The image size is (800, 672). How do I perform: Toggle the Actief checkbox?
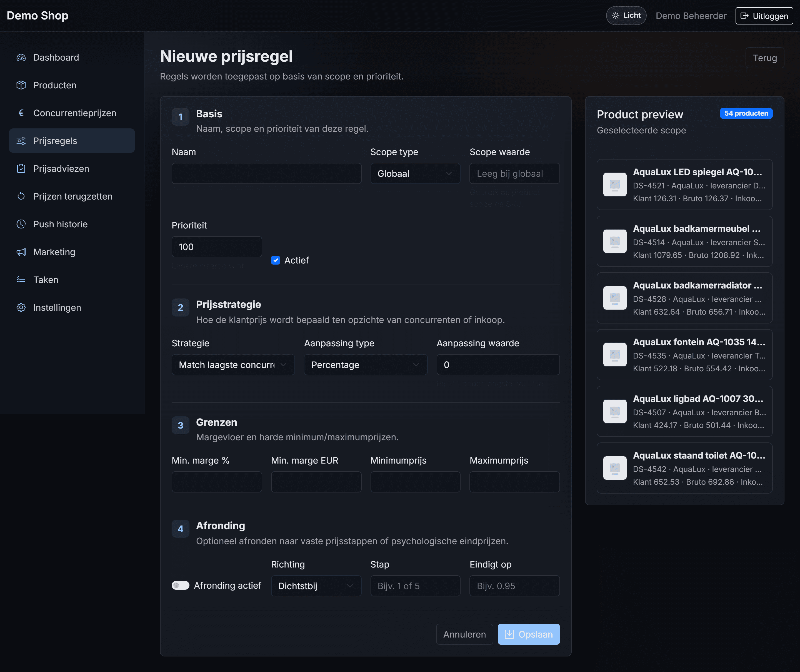pyautogui.click(x=276, y=261)
